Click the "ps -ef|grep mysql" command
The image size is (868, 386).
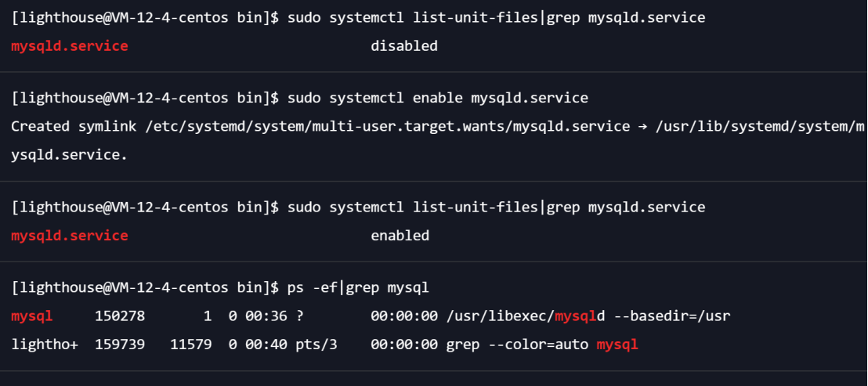(x=358, y=287)
